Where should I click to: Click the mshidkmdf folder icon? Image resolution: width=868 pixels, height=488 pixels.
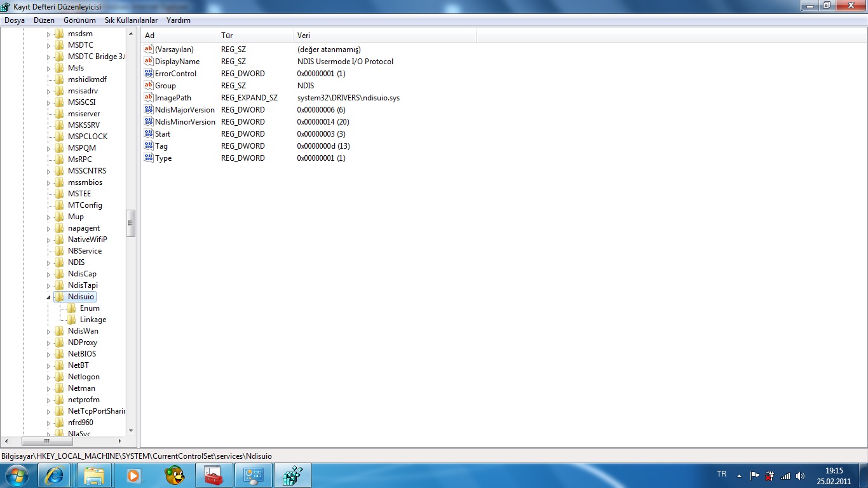60,79
